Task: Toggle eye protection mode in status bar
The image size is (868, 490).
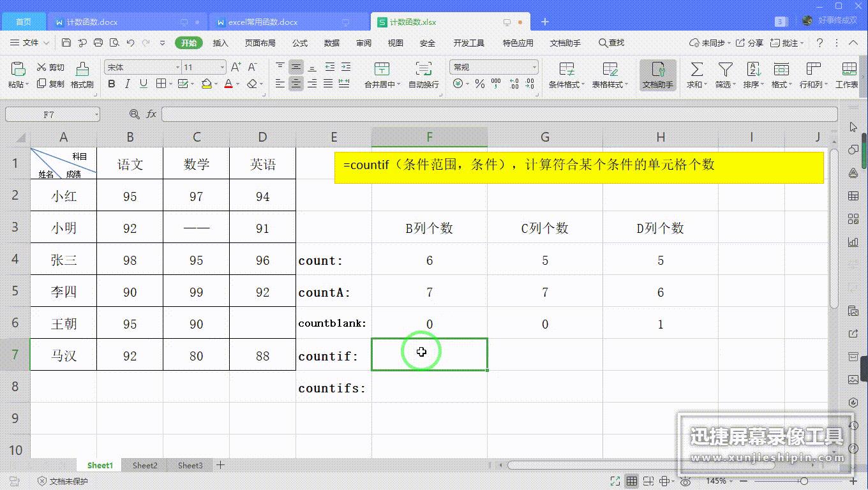Action: pyautogui.click(x=685, y=481)
